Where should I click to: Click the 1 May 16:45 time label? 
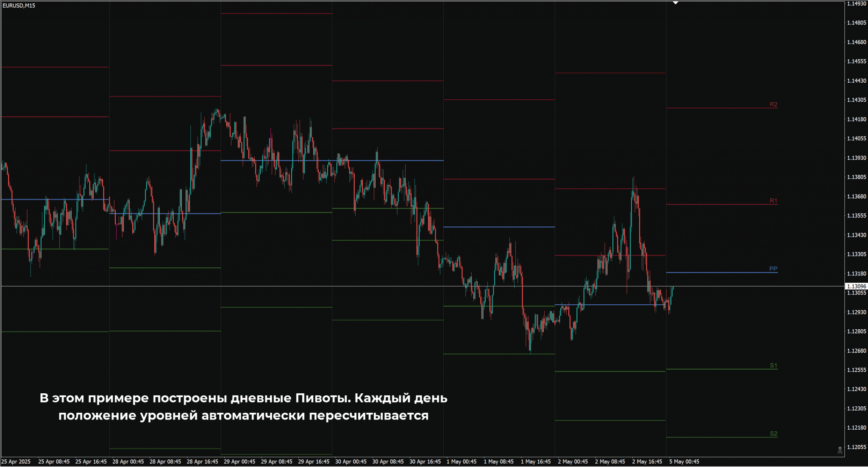(x=536, y=461)
